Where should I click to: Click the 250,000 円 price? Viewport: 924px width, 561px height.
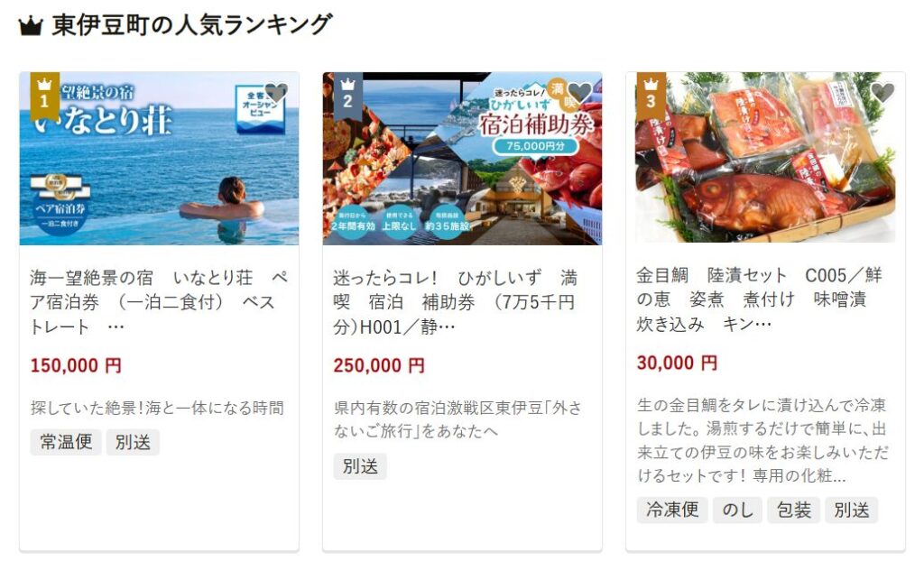(x=379, y=365)
